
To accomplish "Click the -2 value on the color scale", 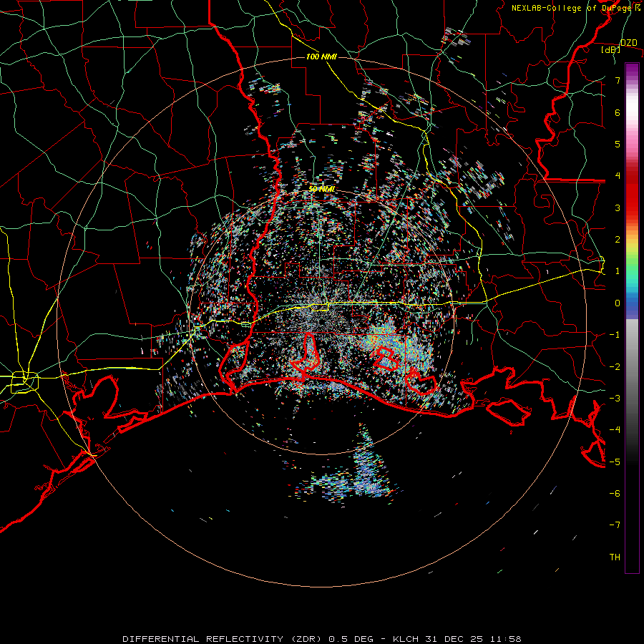I will click(615, 366).
